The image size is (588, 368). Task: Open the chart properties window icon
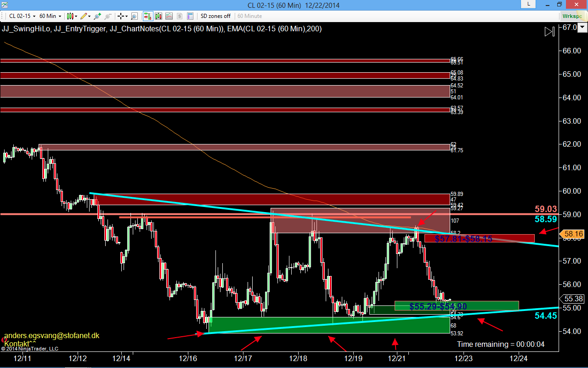point(190,16)
